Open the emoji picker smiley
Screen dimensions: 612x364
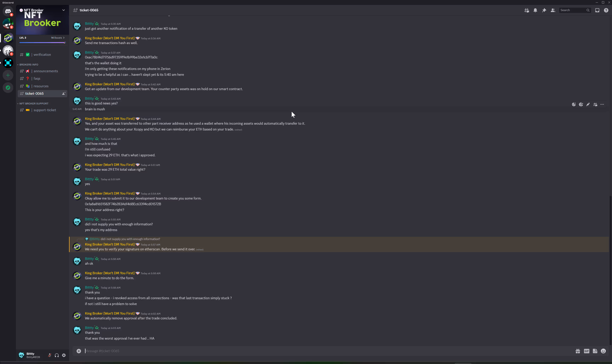tap(603, 351)
